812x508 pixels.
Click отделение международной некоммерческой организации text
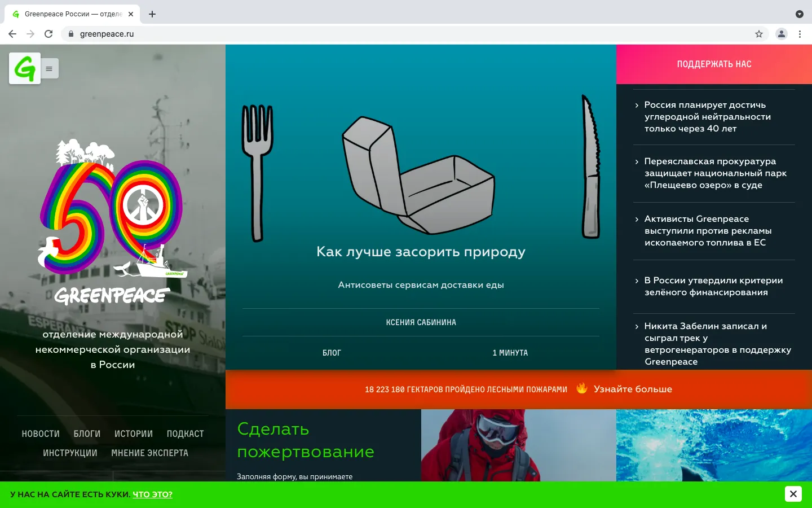[x=113, y=349]
